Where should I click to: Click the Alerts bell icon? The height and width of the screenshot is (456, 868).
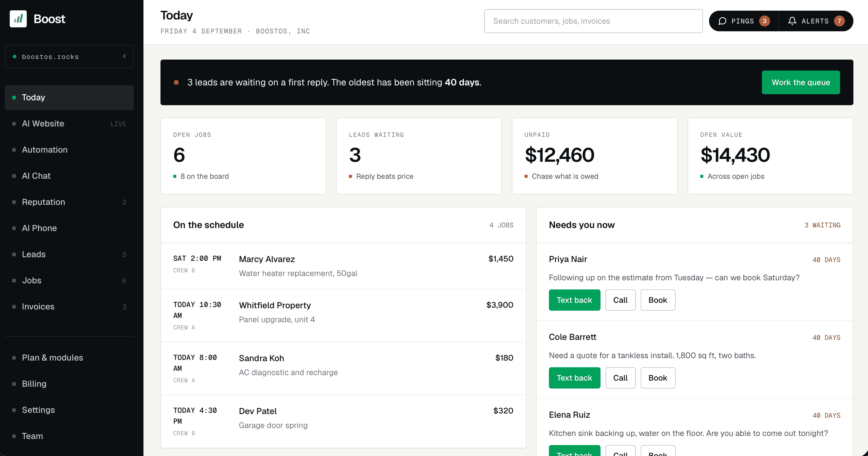click(x=792, y=21)
